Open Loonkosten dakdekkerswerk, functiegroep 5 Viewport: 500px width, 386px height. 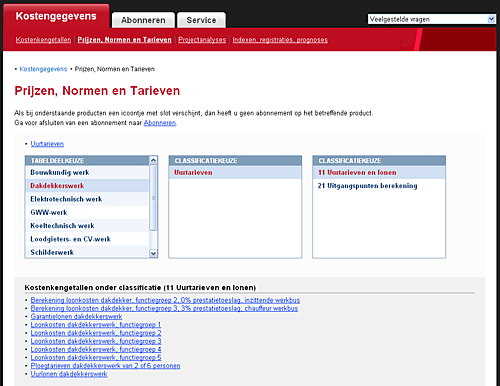pyautogui.click(x=96, y=357)
